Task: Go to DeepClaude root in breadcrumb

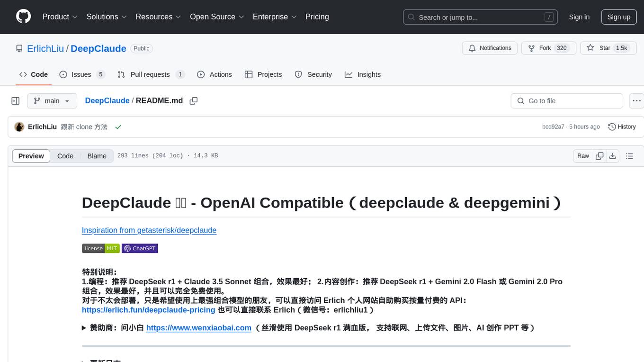Action: pyautogui.click(x=107, y=100)
